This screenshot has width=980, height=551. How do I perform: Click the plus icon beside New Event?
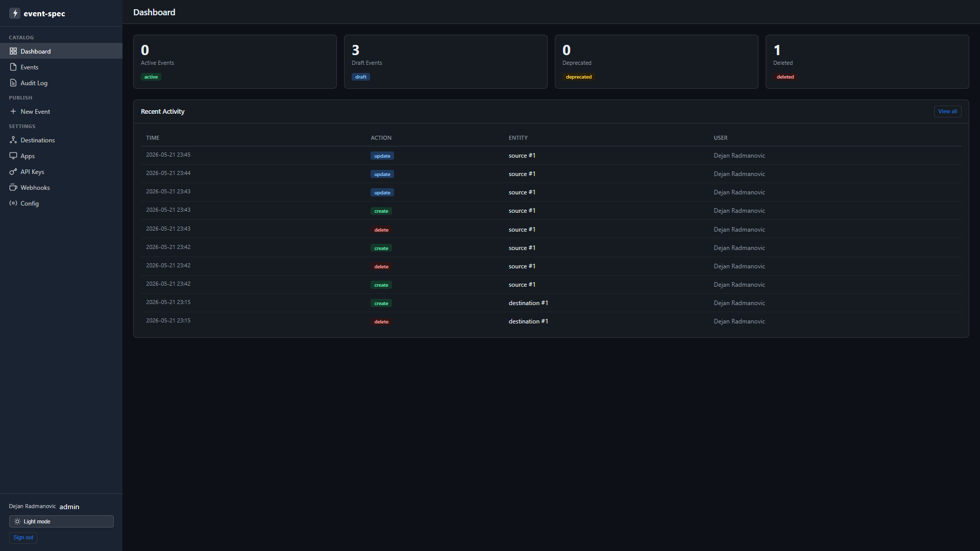(13, 111)
